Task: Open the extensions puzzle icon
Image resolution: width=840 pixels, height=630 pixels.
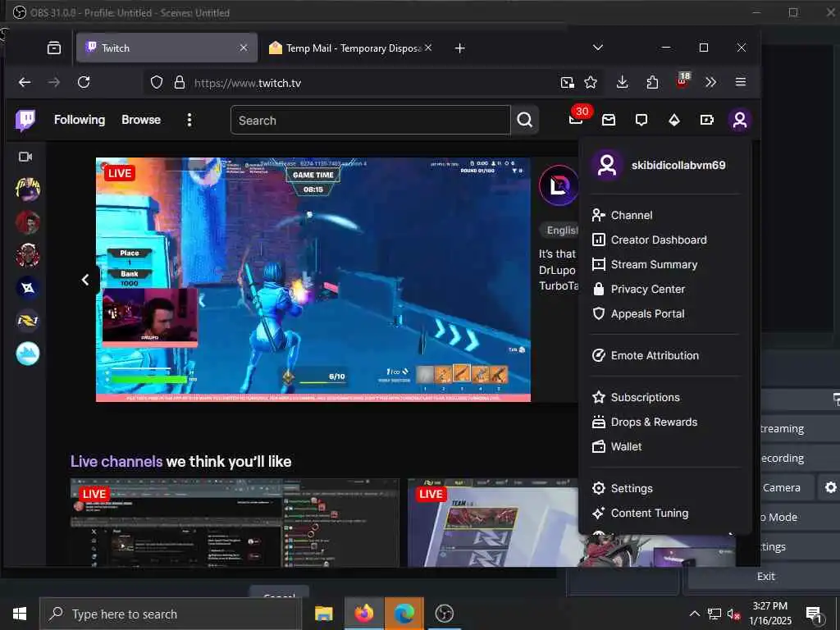Action: tap(652, 82)
